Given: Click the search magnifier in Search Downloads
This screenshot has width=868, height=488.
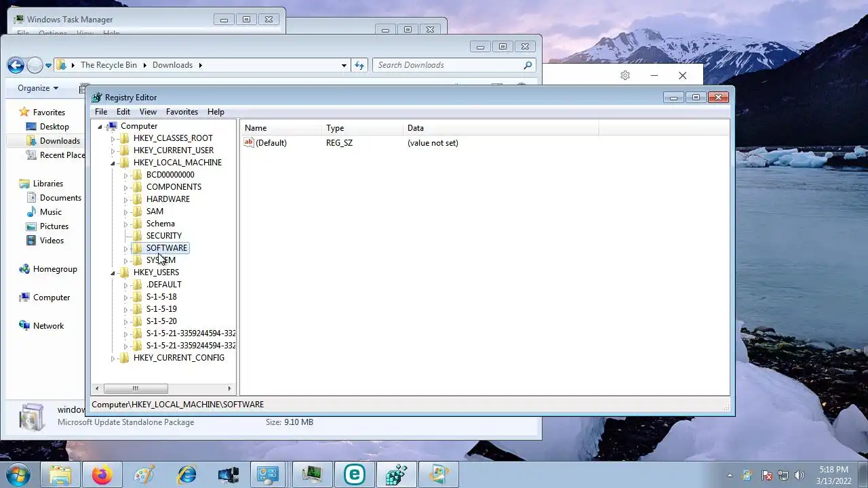Looking at the screenshot, I should 528,65.
